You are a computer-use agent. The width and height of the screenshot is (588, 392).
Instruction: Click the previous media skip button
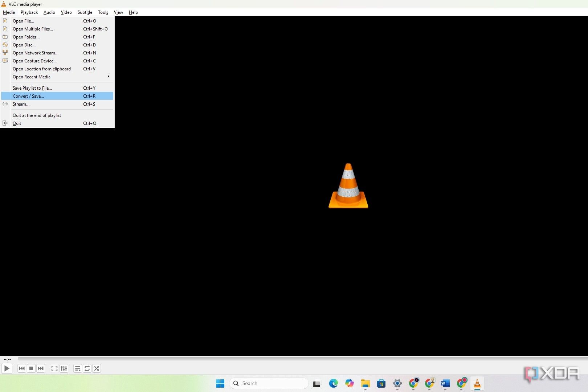pos(22,368)
